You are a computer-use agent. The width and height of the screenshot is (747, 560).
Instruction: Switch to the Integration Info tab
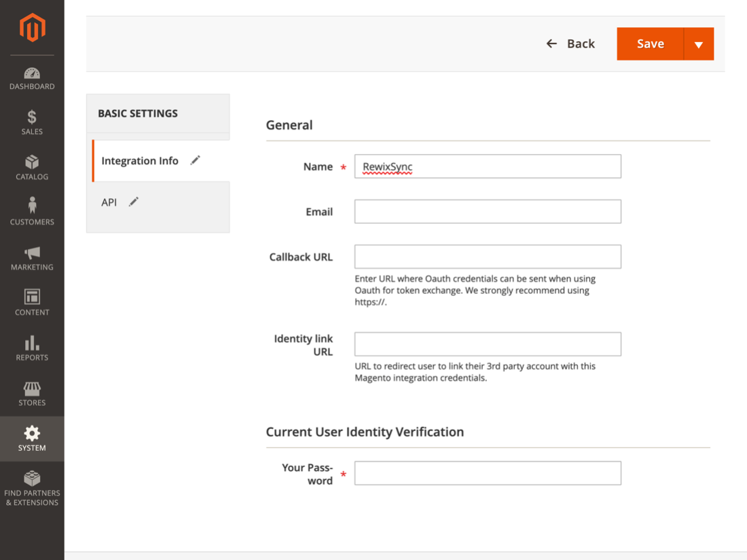pyautogui.click(x=140, y=161)
